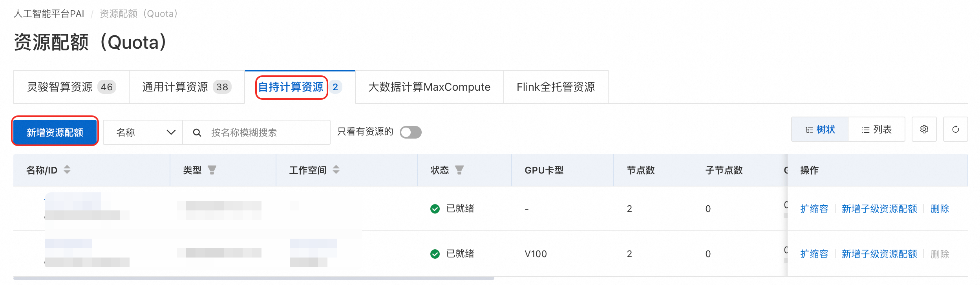Viewport: 980px width, 285px height.
Task: Switch to 通用计算资源 tab
Action: point(186,87)
